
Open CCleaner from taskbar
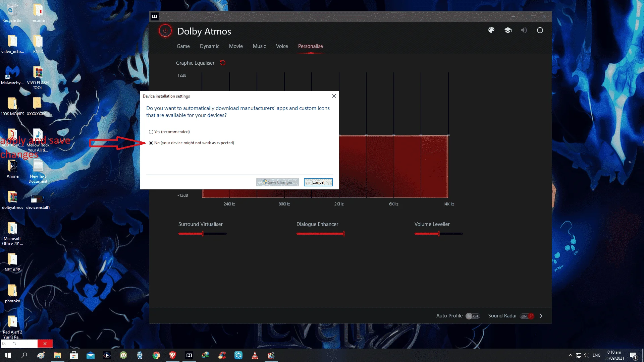point(222,355)
